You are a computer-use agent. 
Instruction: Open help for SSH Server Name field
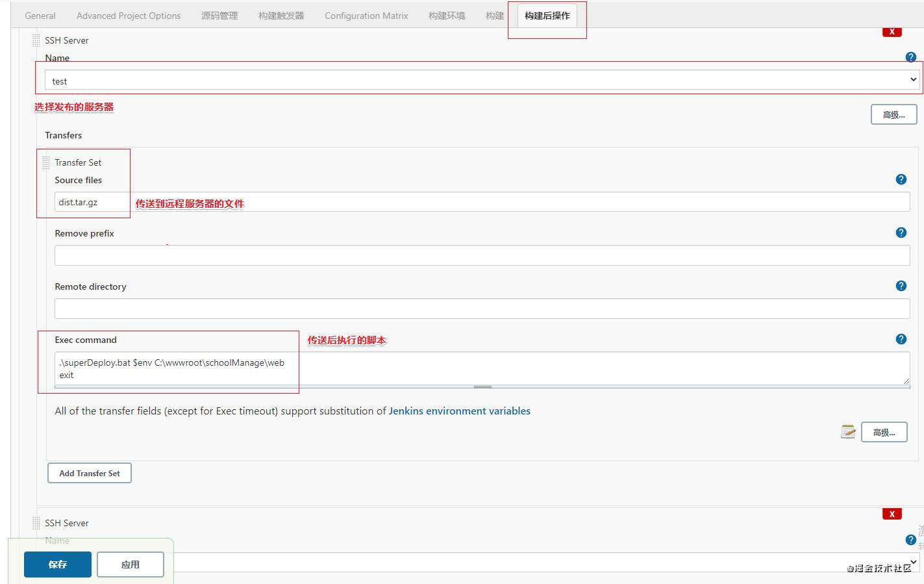(910, 57)
